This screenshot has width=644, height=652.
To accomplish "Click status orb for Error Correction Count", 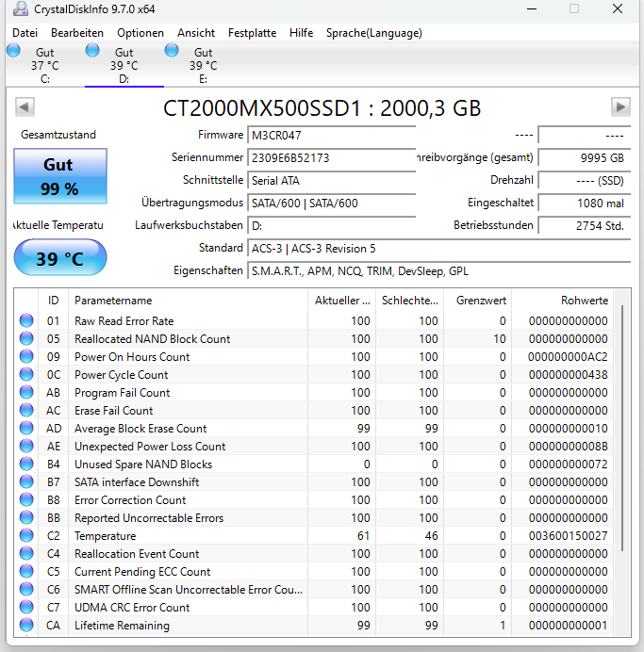I will [x=26, y=499].
